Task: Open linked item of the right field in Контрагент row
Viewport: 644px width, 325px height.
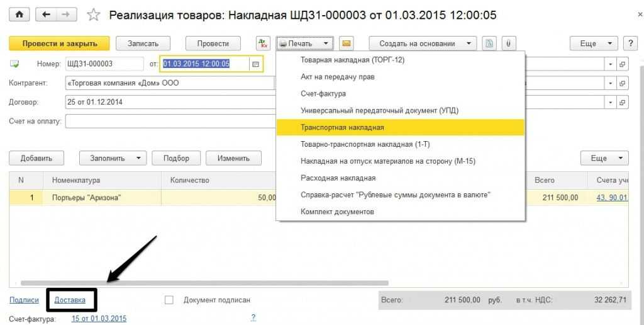Action: click(623, 83)
